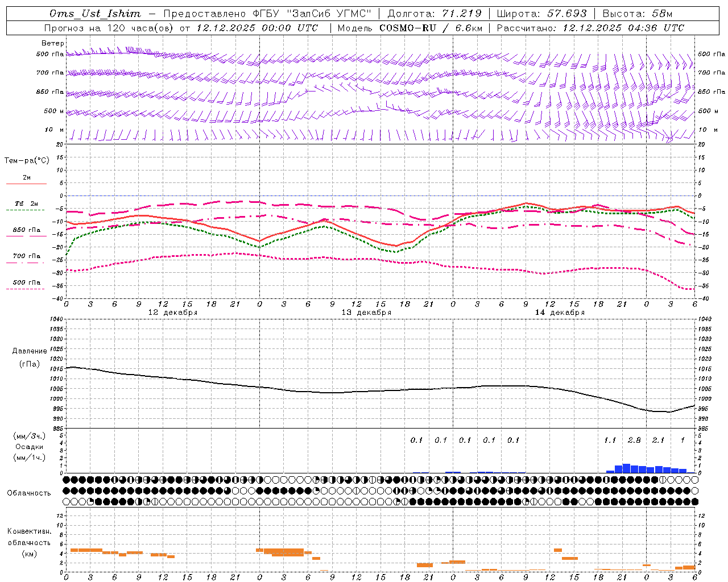Click the Td 2м legend entry
This screenshot has height=582, width=728.
(27, 203)
